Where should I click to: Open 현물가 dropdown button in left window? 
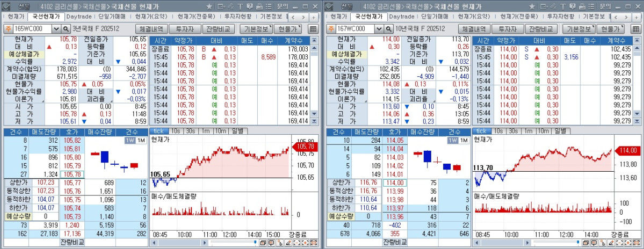[x=287, y=29]
